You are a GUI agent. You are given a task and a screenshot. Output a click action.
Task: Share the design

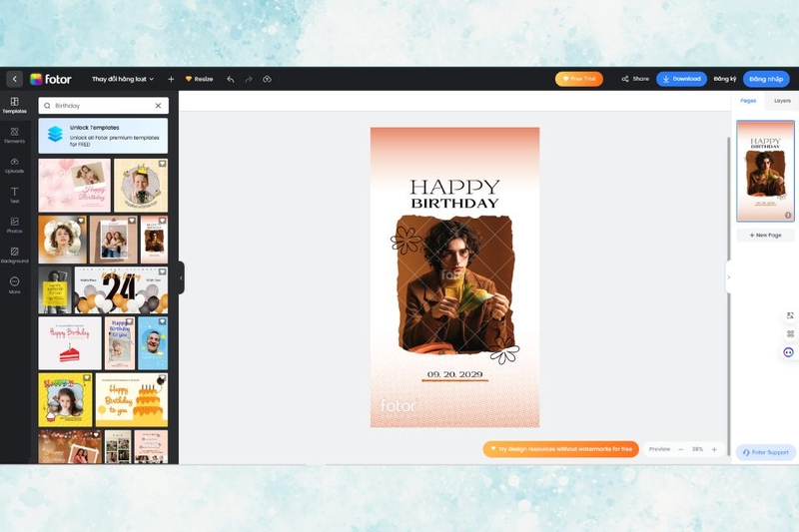[x=635, y=79]
